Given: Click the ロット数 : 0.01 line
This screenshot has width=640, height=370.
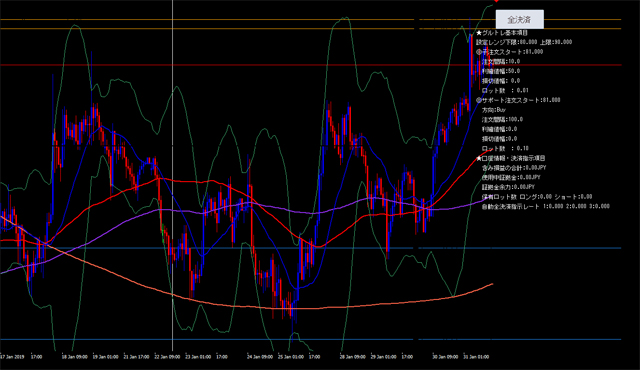Looking at the screenshot, I should coord(505,91).
